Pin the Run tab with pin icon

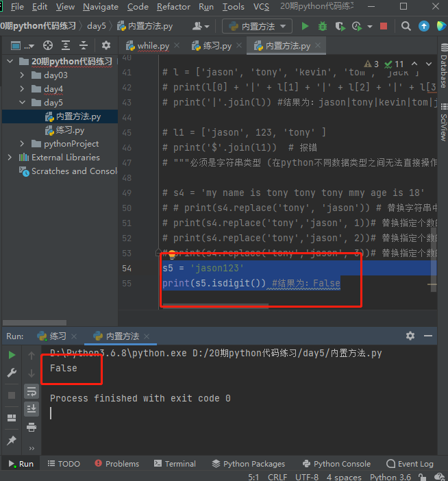coord(12,441)
